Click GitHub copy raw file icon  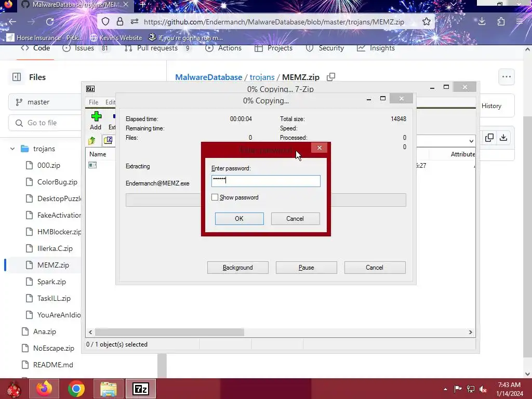pyautogui.click(x=489, y=137)
